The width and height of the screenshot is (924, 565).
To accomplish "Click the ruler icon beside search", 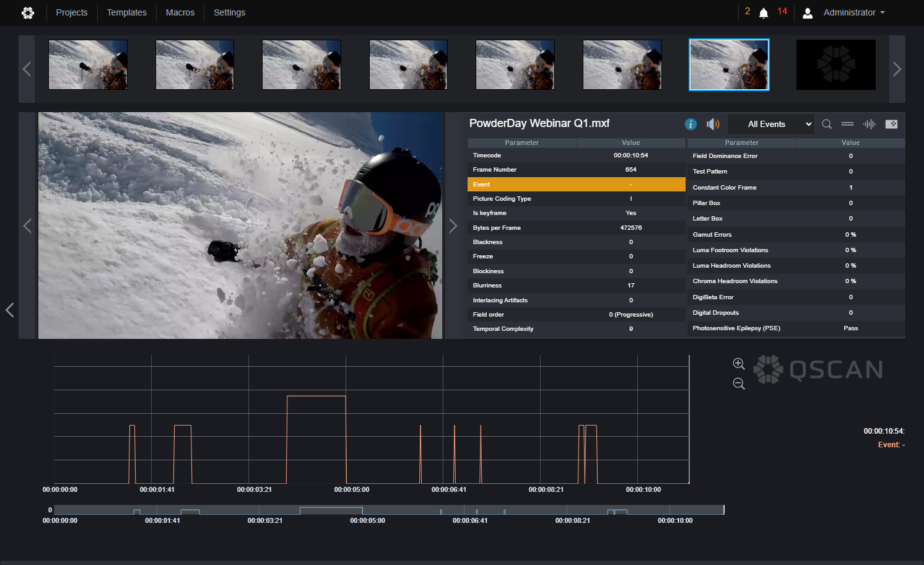I will [847, 124].
